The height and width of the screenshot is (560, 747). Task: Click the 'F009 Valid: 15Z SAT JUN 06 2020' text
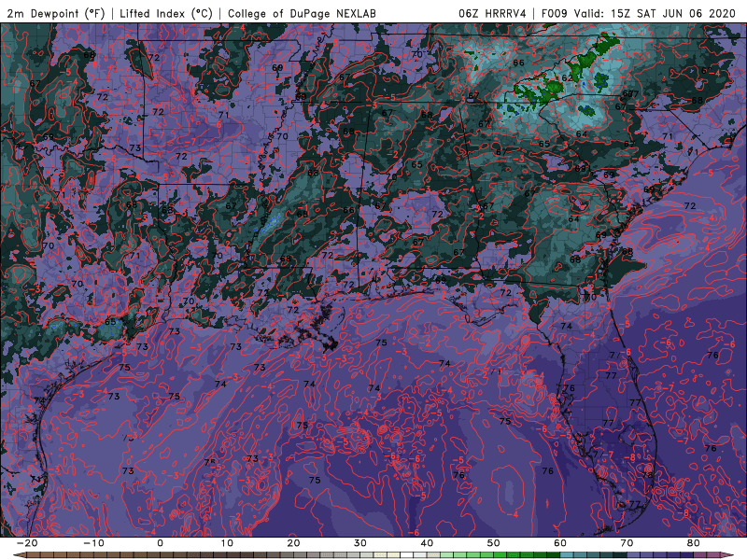point(639,14)
